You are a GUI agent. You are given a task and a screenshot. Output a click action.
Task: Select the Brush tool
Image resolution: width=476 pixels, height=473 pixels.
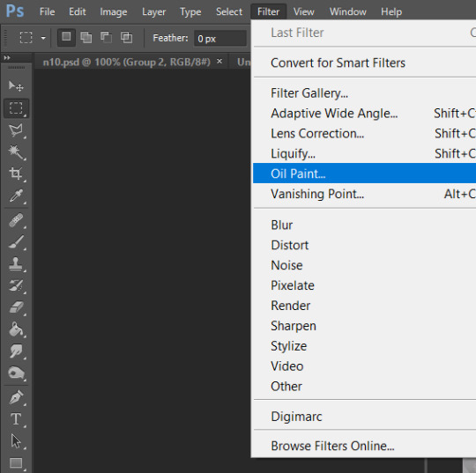[x=16, y=242]
